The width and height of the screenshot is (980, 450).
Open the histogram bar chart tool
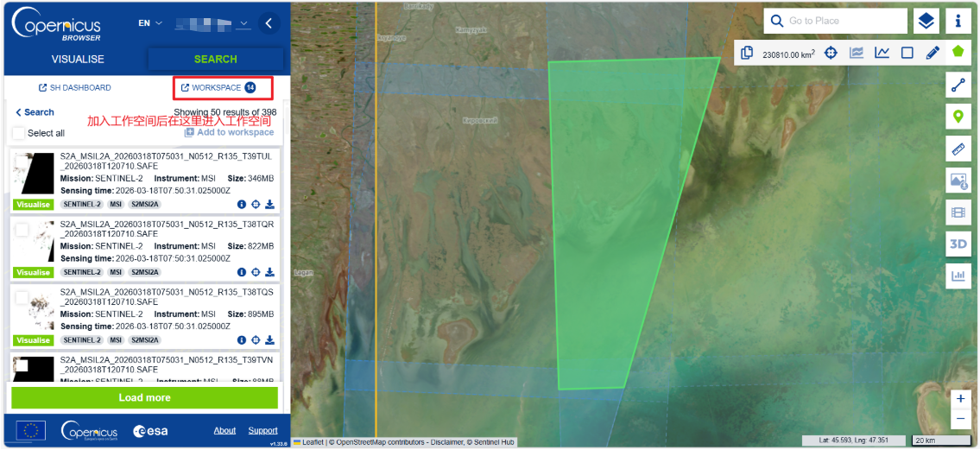[958, 276]
